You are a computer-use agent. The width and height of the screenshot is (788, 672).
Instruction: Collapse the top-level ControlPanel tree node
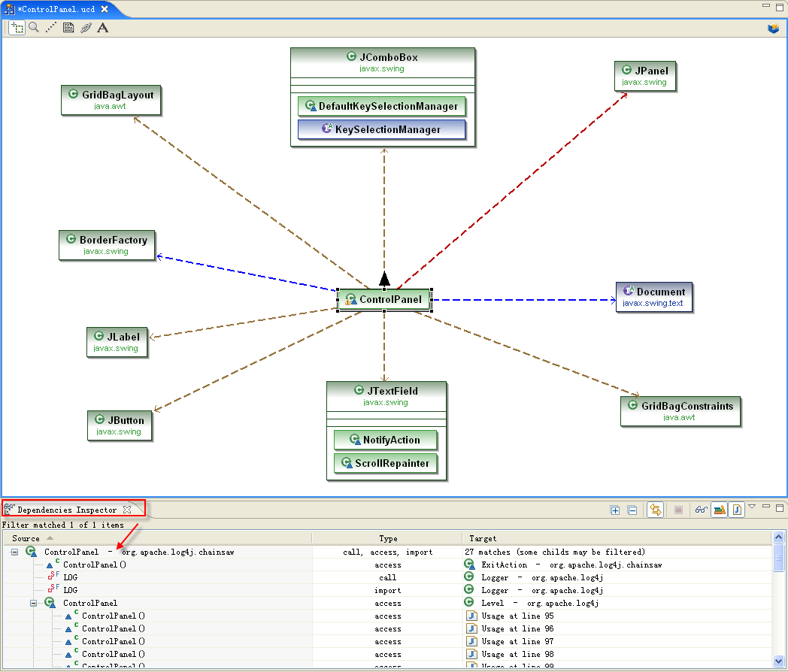click(x=14, y=552)
